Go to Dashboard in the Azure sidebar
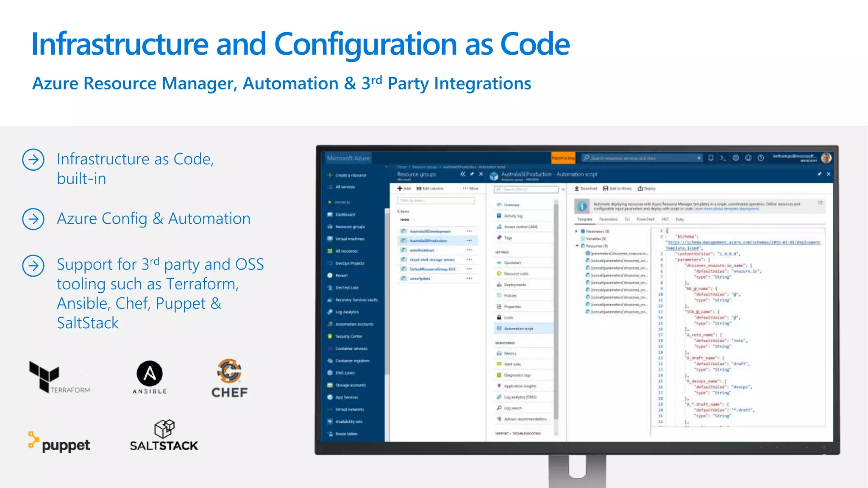 pyautogui.click(x=342, y=215)
